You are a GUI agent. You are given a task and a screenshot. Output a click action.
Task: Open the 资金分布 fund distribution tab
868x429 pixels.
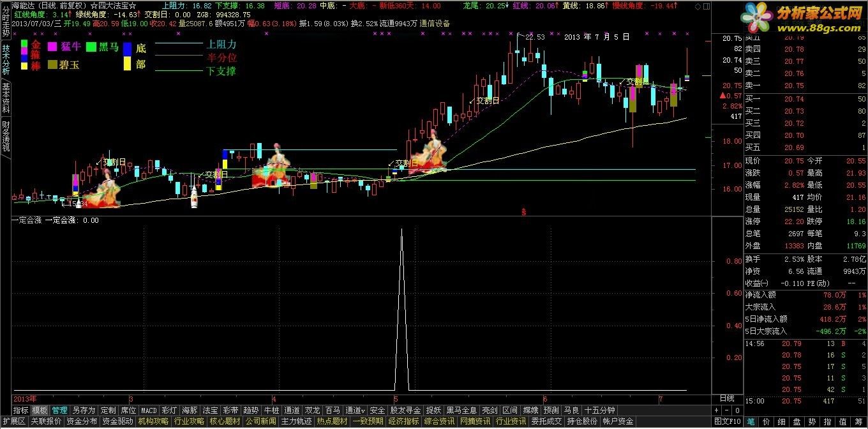82,421
